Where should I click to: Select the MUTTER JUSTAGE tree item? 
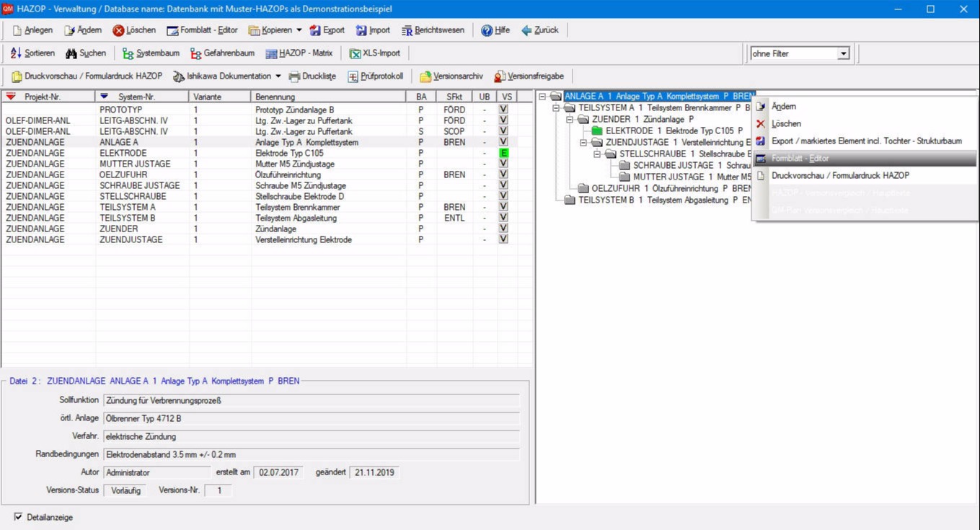(692, 177)
